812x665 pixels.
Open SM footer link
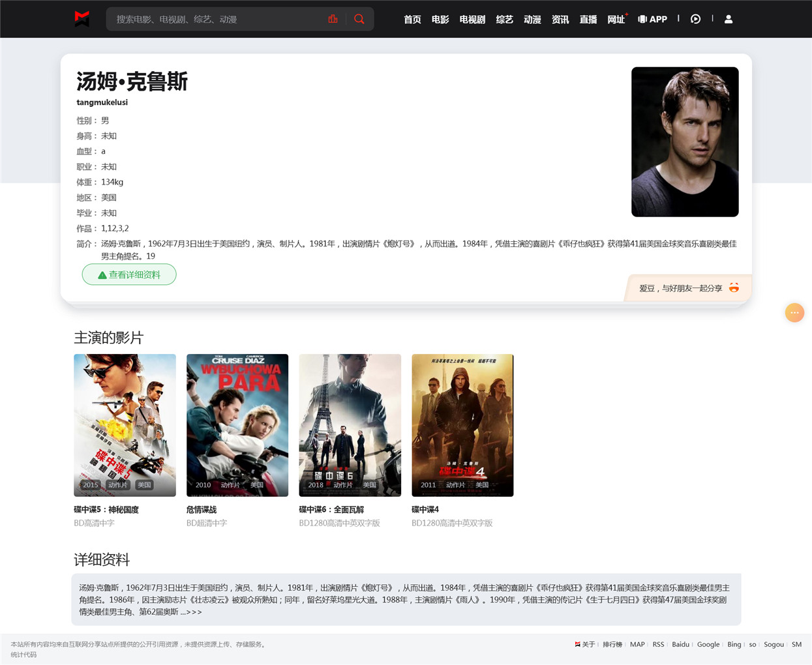[796, 645]
